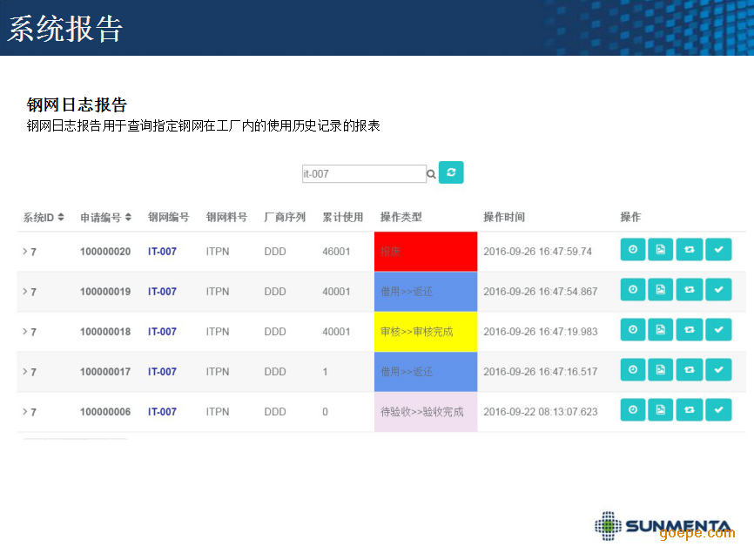Expand the row for request 100000006
The height and width of the screenshot is (560, 754).
[x=25, y=411]
